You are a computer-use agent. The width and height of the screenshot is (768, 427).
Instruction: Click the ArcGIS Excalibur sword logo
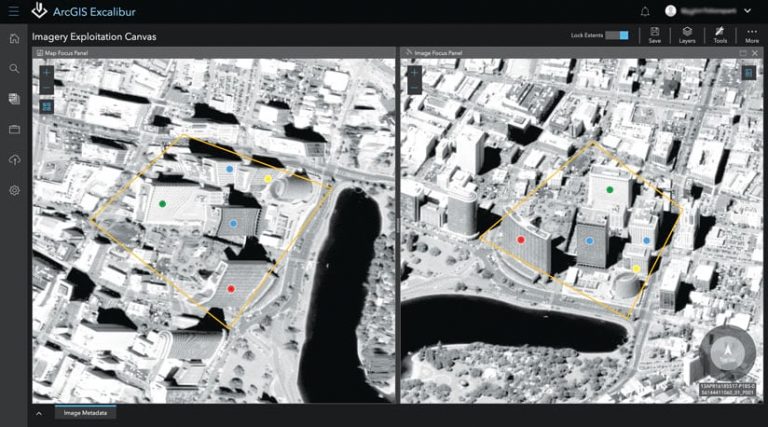[39, 10]
